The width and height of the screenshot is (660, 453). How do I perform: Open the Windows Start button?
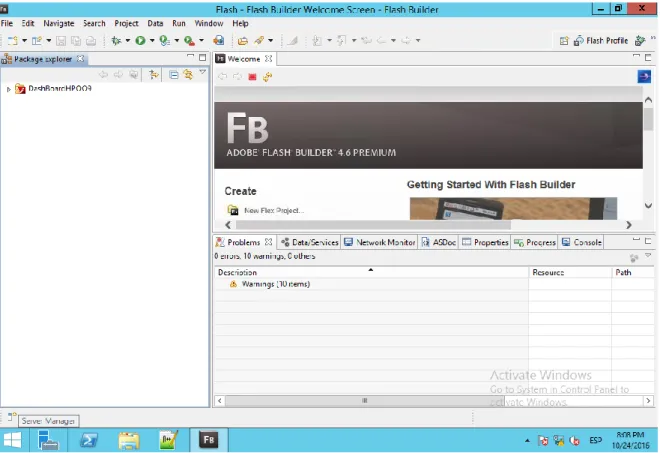coord(12,440)
